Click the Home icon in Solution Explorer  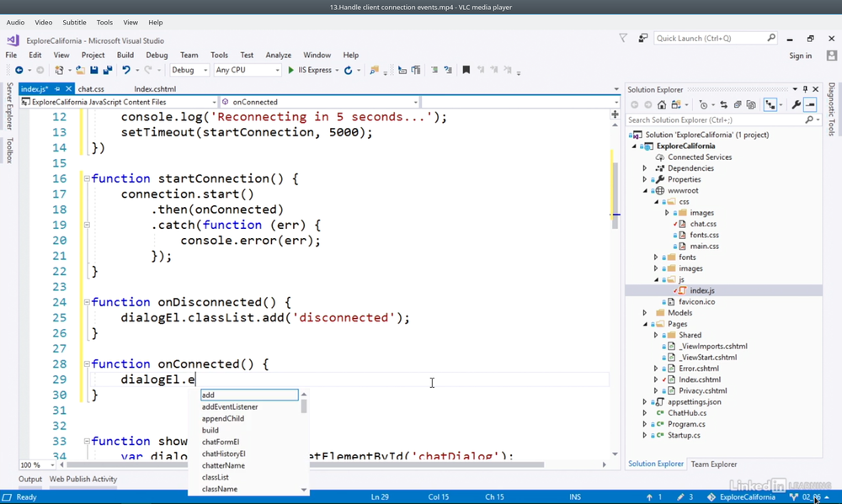[x=662, y=104]
